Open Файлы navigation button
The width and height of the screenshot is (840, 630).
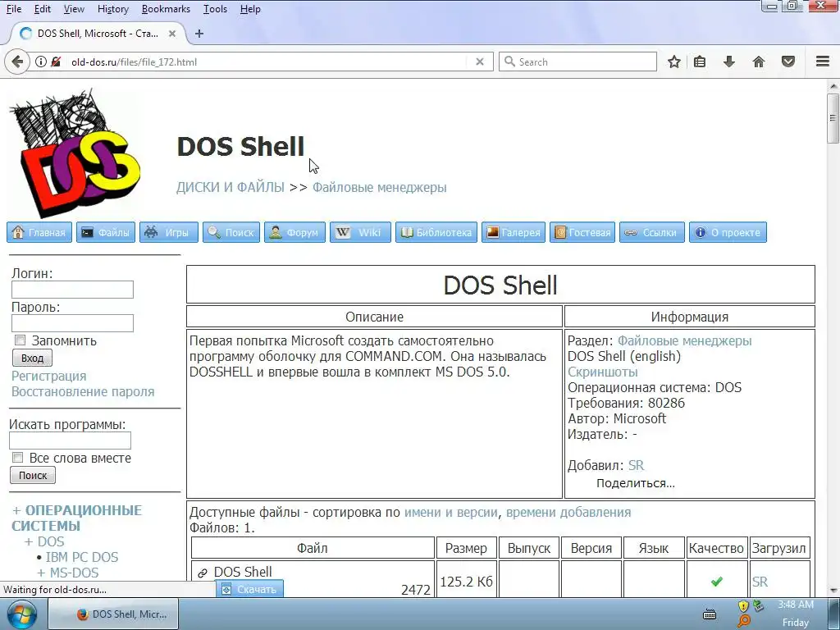tap(106, 232)
